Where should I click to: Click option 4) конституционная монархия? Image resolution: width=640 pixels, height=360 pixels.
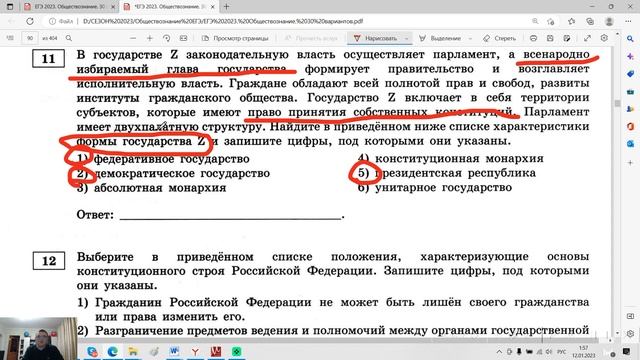click(x=451, y=158)
